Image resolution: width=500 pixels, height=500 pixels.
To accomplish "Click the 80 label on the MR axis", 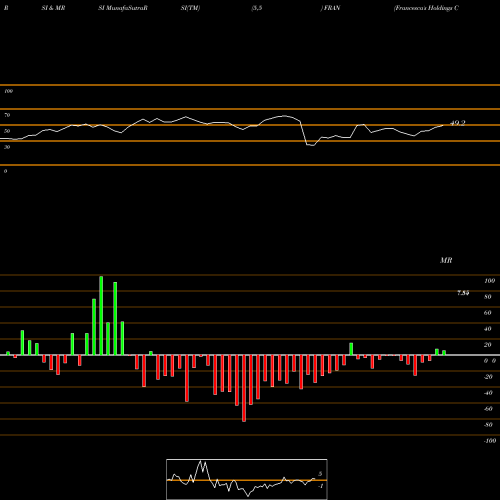I will coord(488,297).
